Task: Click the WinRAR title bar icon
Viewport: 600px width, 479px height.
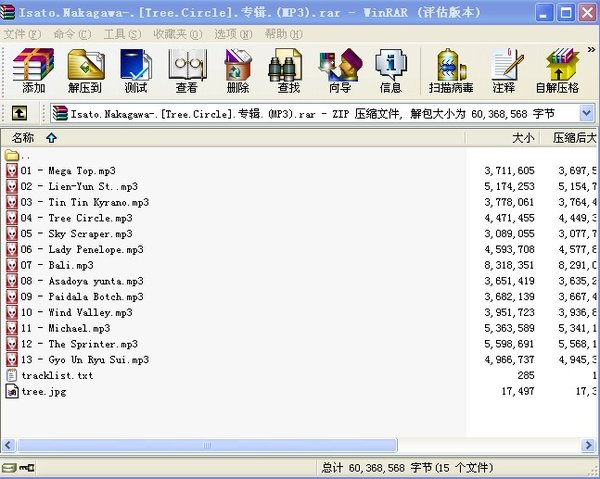Action: (8, 12)
